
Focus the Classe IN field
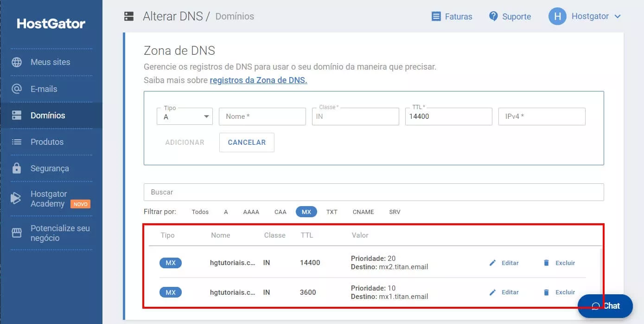[356, 117]
